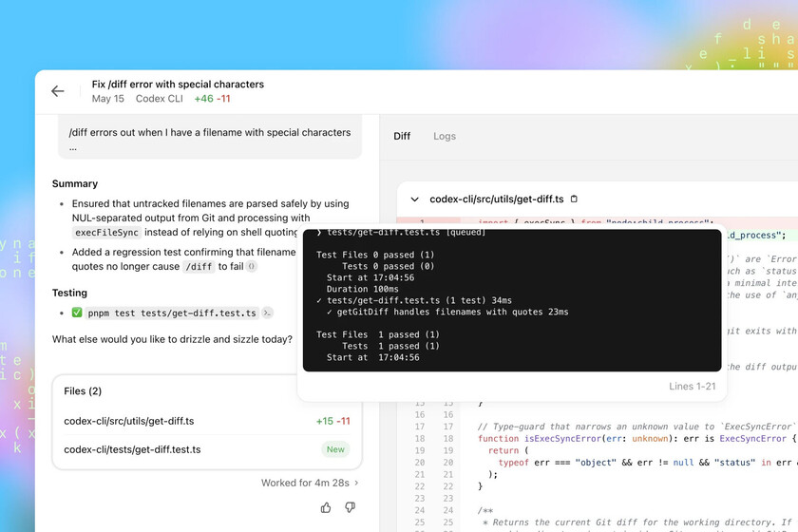The height and width of the screenshot is (532, 798).
Task: Expand the truncated prompt ellipsis
Action: (73, 148)
